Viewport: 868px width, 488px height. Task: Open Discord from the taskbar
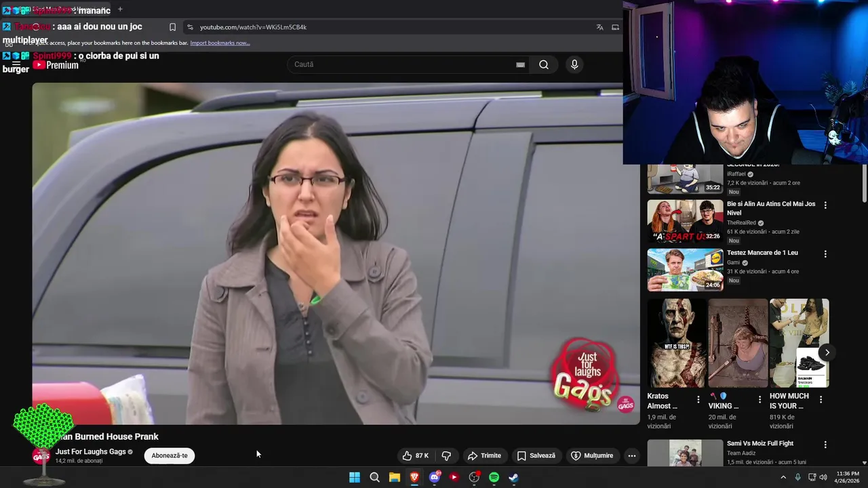pyautogui.click(x=435, y=477)
